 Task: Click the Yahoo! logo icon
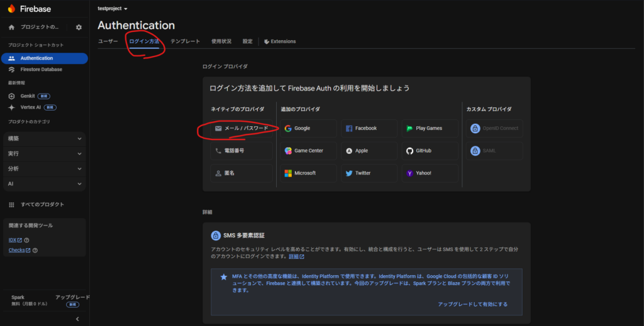tap(409, 173)
